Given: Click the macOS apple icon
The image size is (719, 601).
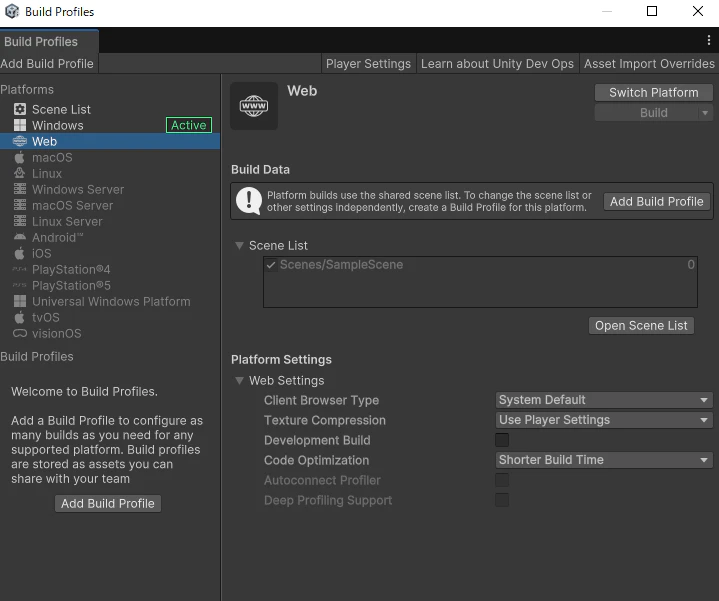Looking at the screenshot, I should click(19, 157).
